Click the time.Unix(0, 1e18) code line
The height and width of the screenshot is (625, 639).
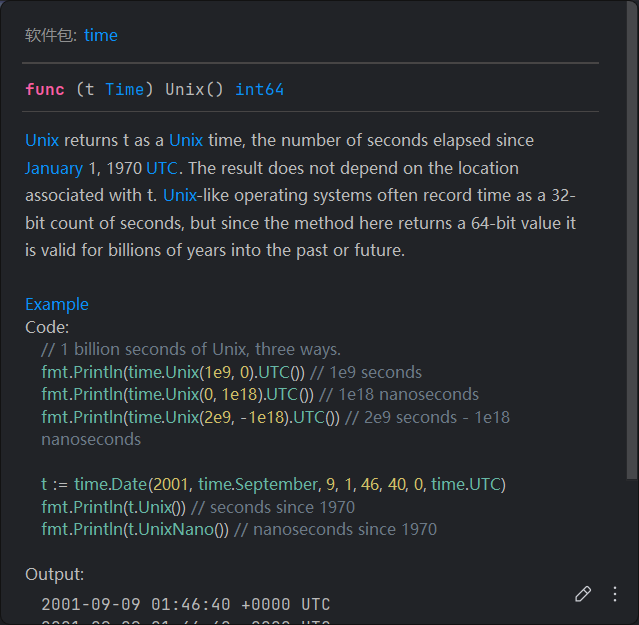pos(177,394)
